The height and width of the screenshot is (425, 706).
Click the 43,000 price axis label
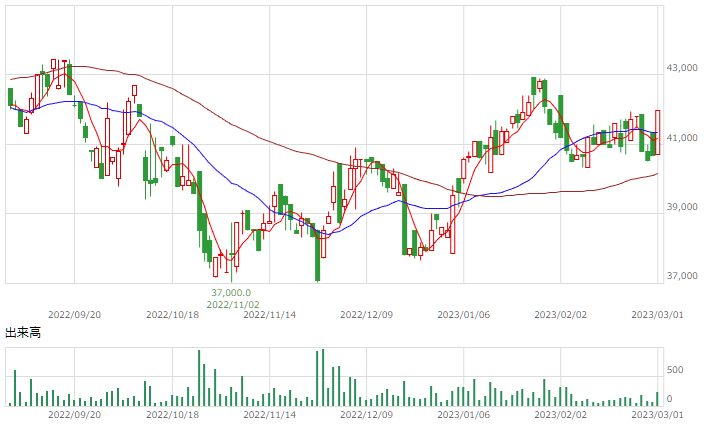click(x=682, y=68)
